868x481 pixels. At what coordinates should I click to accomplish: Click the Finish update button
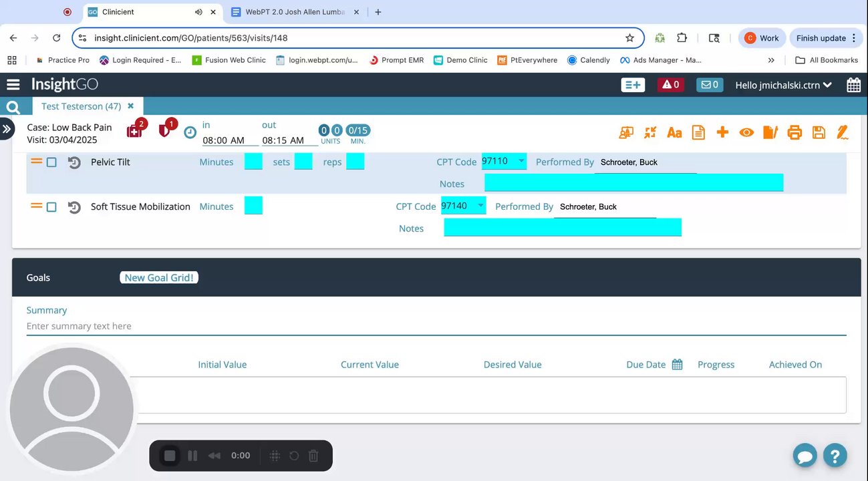pos(827,38)
